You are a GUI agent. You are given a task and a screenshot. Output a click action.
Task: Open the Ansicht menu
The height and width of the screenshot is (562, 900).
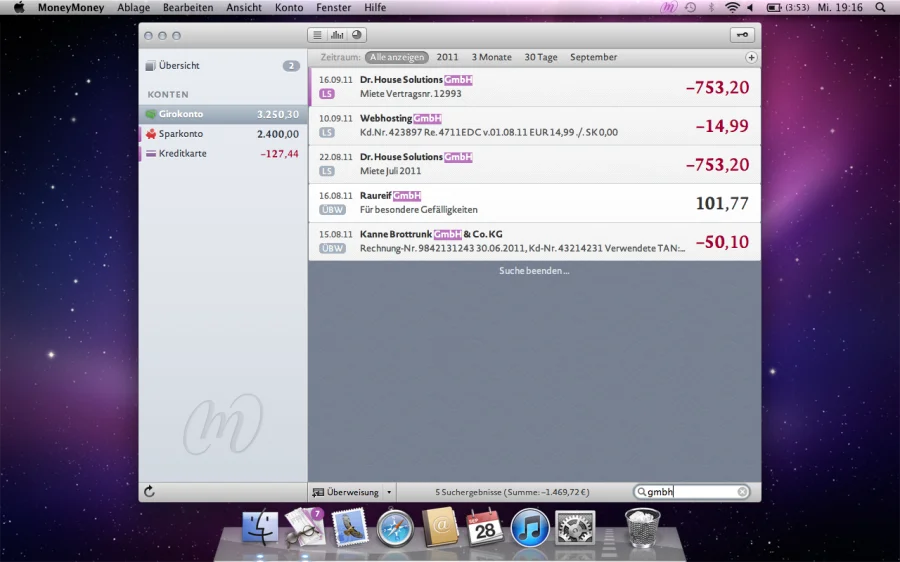coord(244,7)
